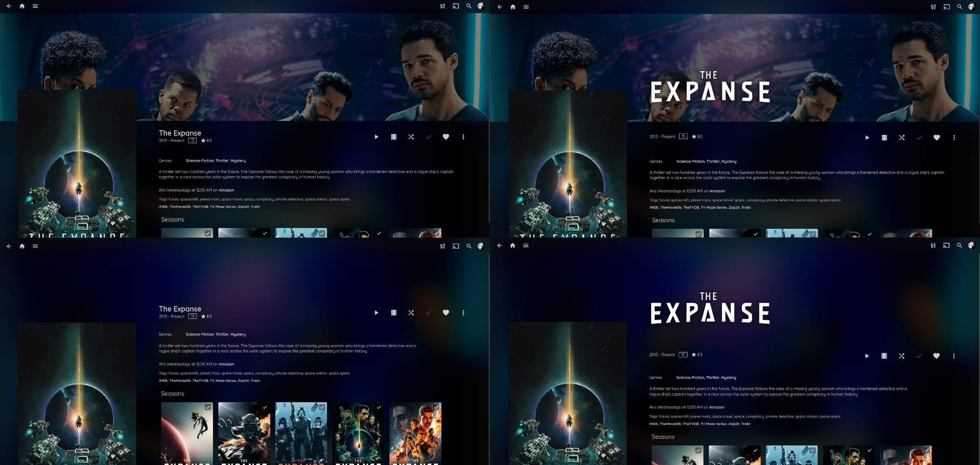Viewport: 980px width, 465px height.
Task: Expand the three-dot more menu, bottom-left view
Action: point(463,313)
